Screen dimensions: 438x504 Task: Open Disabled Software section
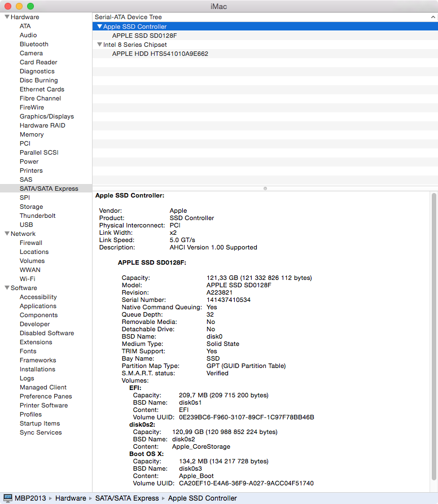pyautogui.click(x=47, y=332)
